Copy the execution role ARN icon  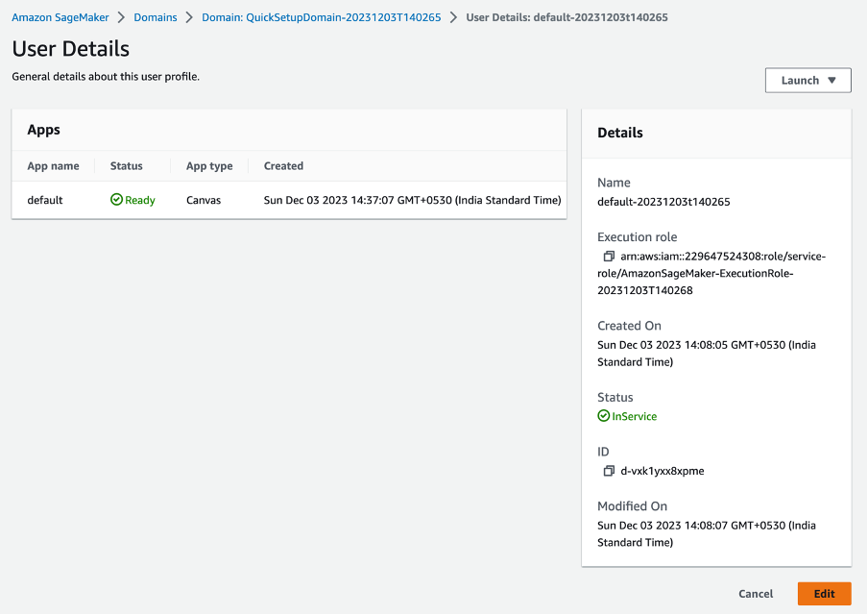click(x=609, y=256)
